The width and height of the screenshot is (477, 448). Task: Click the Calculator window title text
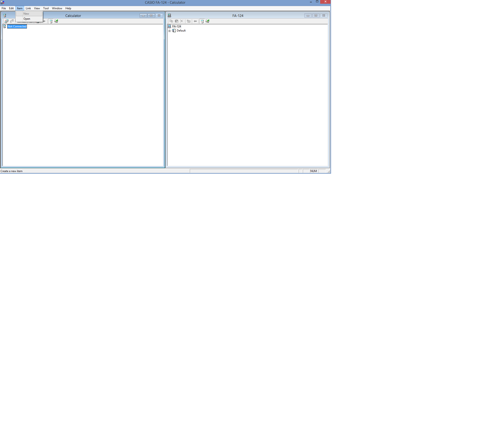point(73,16)
